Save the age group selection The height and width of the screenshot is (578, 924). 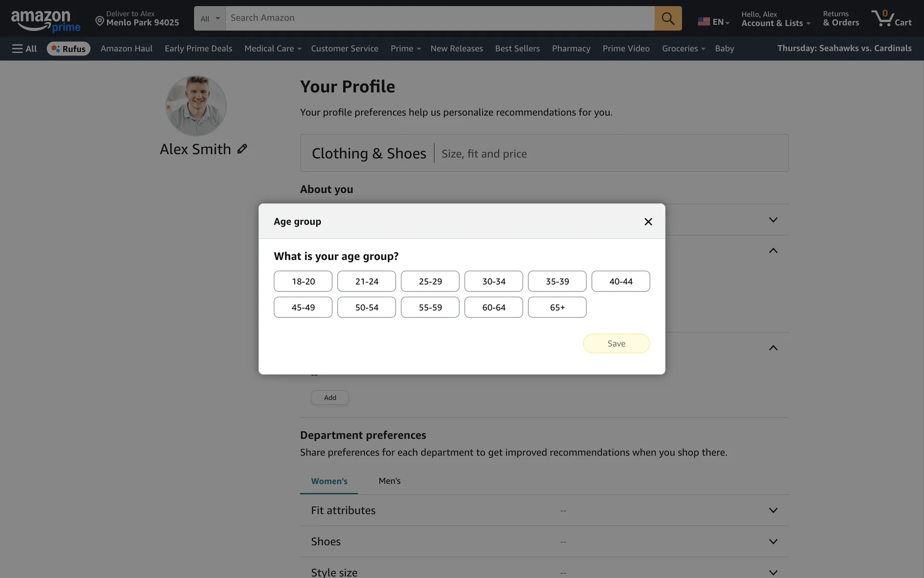616,343
